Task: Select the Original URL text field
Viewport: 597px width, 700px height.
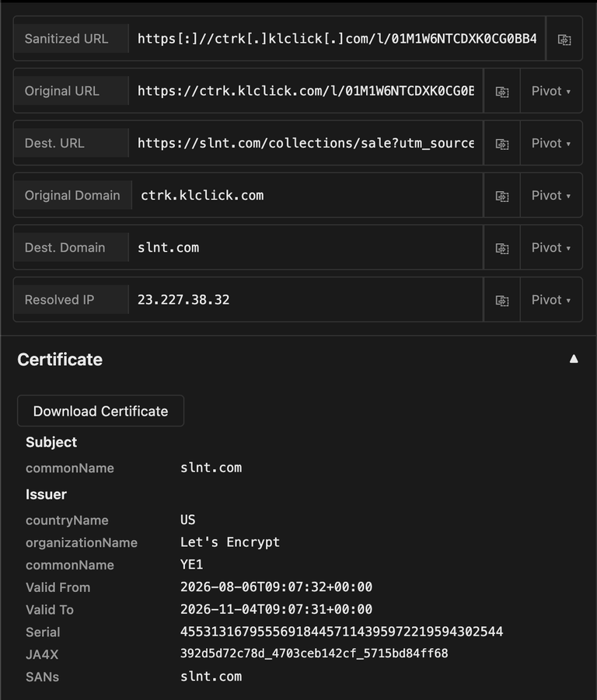Action: coord(305,91)
